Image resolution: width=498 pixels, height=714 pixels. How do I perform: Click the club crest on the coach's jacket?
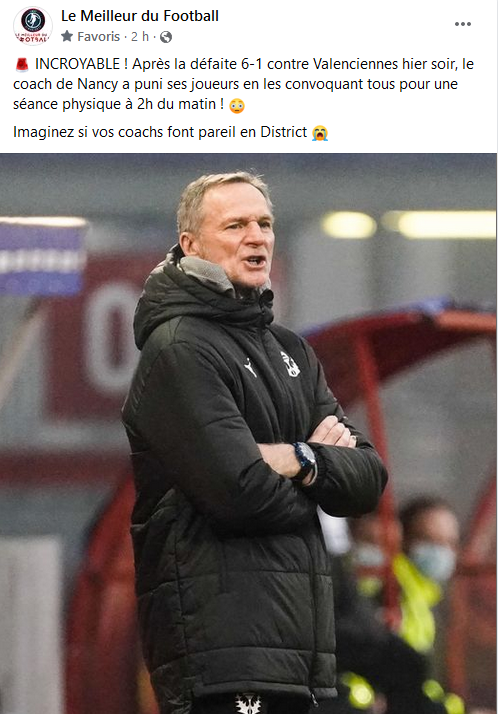(290, 364)
